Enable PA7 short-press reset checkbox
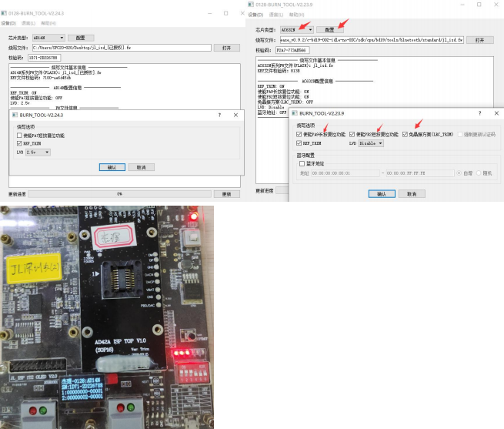Image resolution: width=504 pixels, height=429 pixels. pyautogui.click(x=19, y=136)
